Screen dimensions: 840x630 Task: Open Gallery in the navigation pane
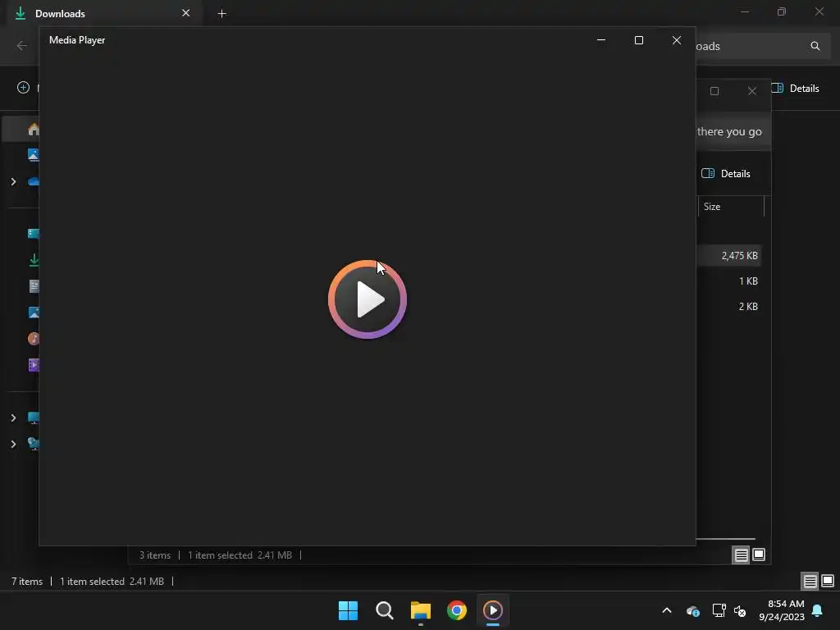33,155
